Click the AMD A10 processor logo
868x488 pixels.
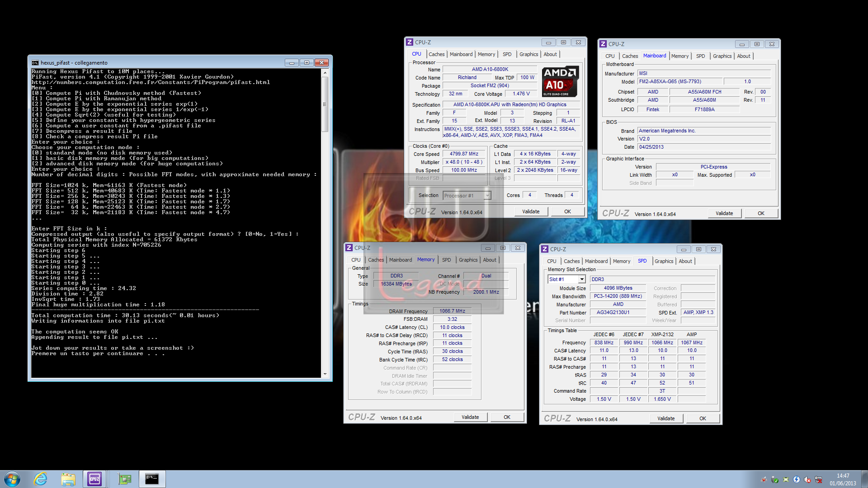[x=560, y=81]
